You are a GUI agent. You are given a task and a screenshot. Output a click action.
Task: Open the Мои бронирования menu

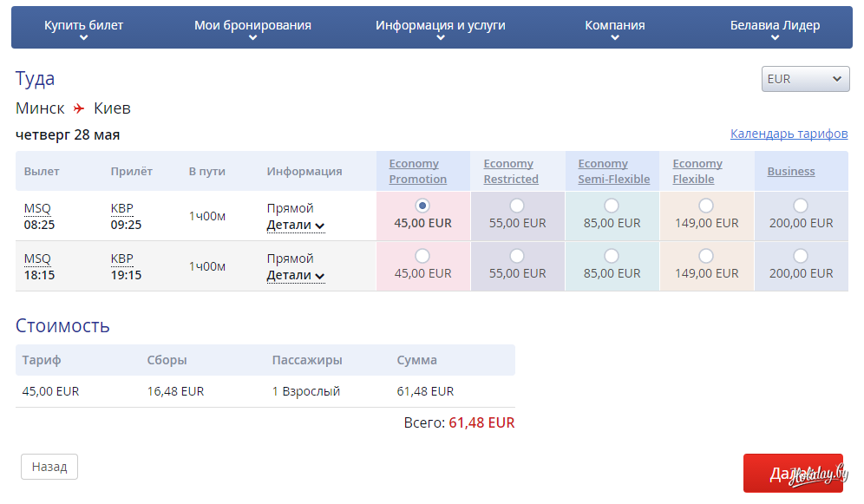tap(252, 27)
